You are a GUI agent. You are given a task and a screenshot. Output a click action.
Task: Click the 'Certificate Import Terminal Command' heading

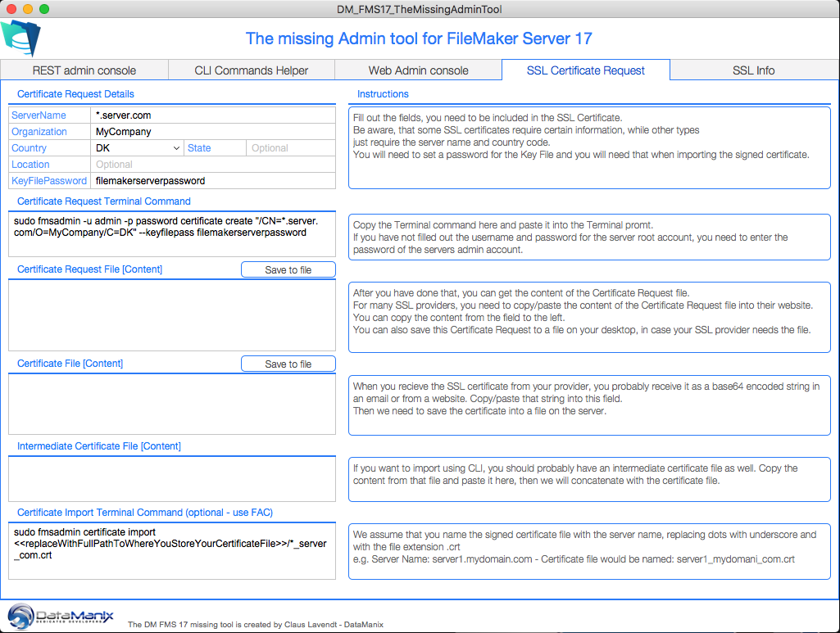[144, 513]
